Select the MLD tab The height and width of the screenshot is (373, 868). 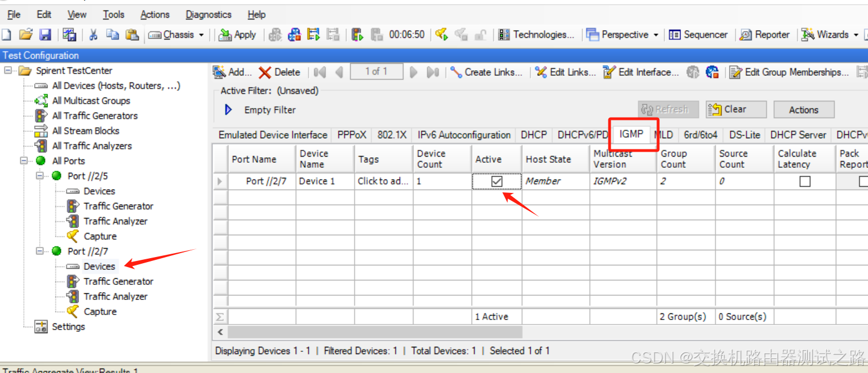[664, 135]
